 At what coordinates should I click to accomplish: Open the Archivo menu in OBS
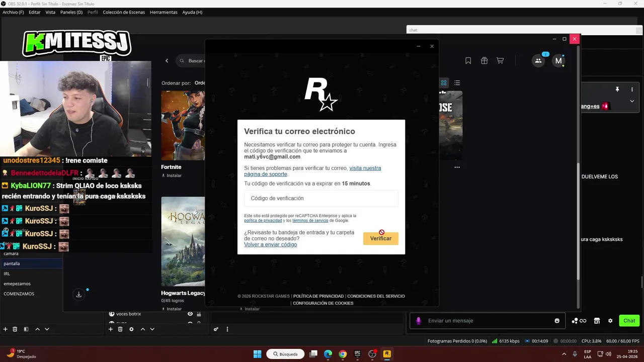pos(13,12)
